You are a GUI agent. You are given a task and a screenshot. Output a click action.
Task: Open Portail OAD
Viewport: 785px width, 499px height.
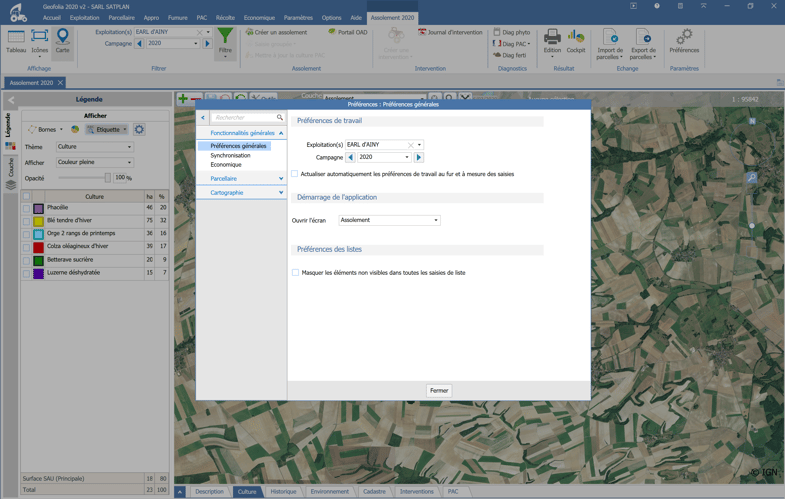(348, 32)
